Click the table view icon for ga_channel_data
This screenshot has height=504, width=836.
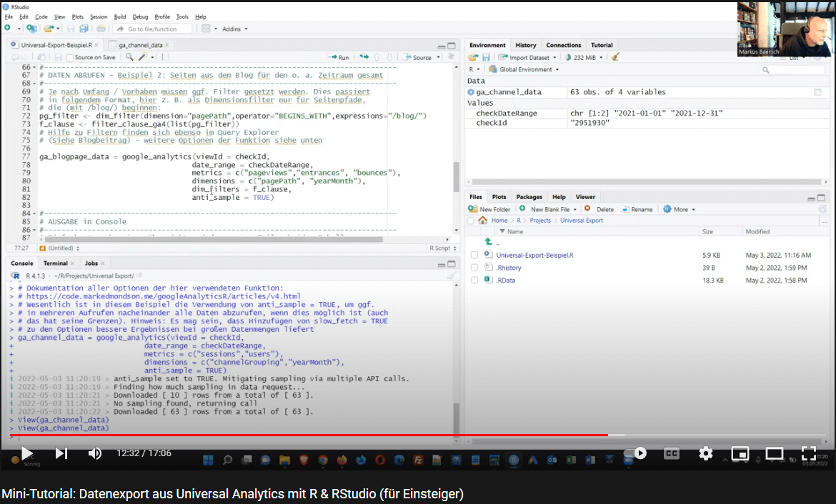pyautogui.click(x=817, y=92)
